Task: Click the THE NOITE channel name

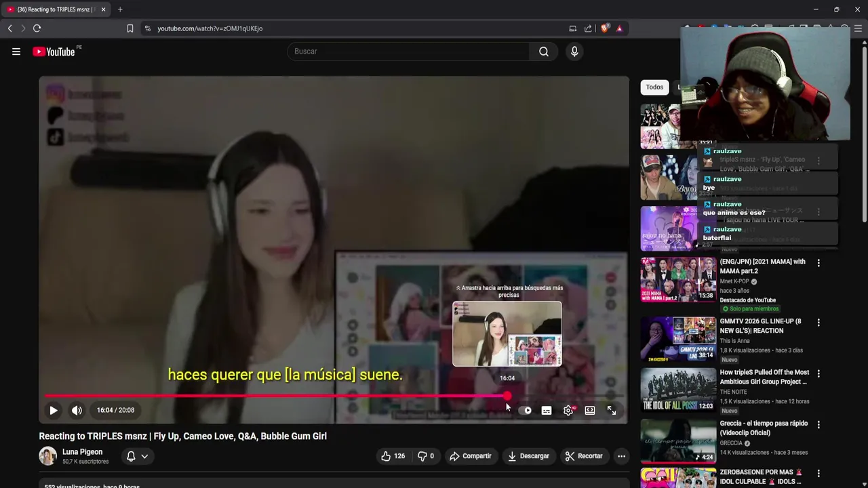Action: (733, 392)
